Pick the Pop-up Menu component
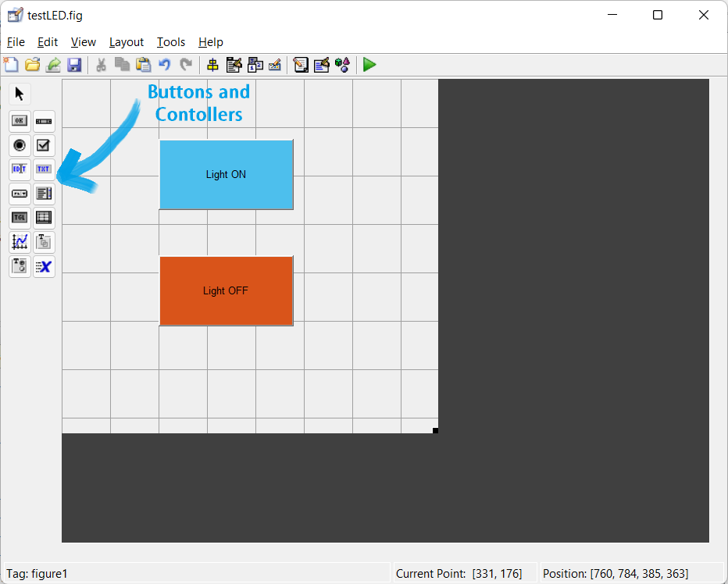 20,194
